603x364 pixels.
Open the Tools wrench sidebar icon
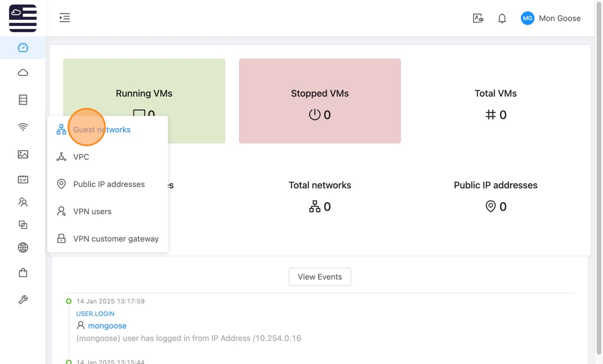[x=23, y=300]
